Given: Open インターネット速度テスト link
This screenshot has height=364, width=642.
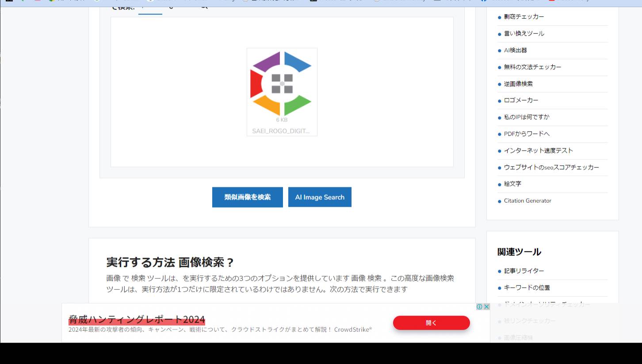Looking at the screenshot, I should (538, 151).
